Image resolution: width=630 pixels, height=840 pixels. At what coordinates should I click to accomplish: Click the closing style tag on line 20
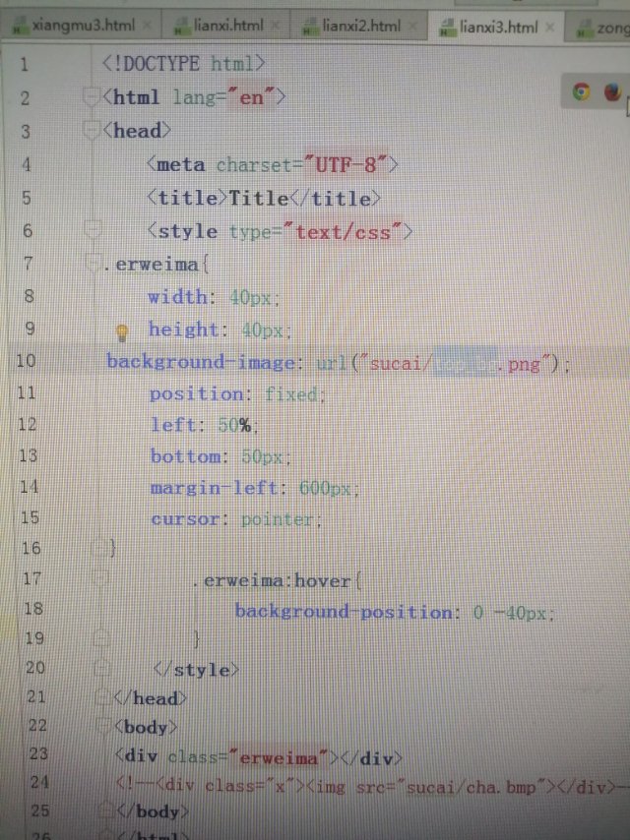(196, 670)
